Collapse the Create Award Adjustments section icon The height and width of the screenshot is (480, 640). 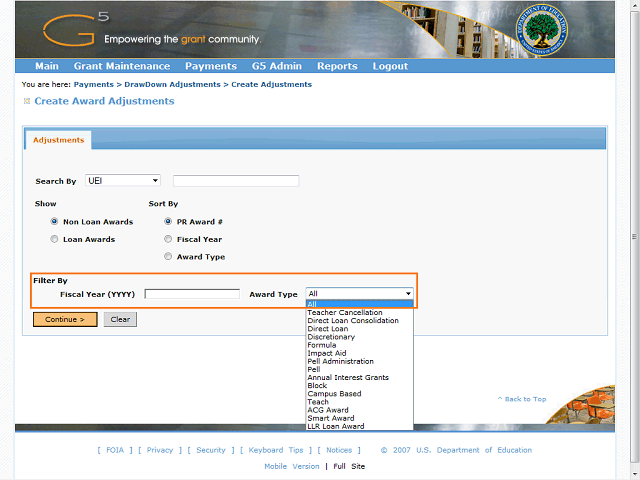coord(26,102)
